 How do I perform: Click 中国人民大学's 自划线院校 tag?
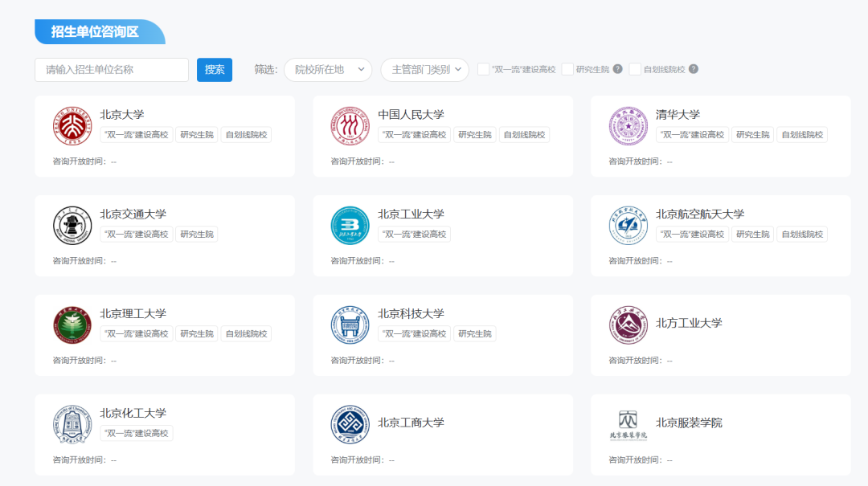click(x=524, y=134)
